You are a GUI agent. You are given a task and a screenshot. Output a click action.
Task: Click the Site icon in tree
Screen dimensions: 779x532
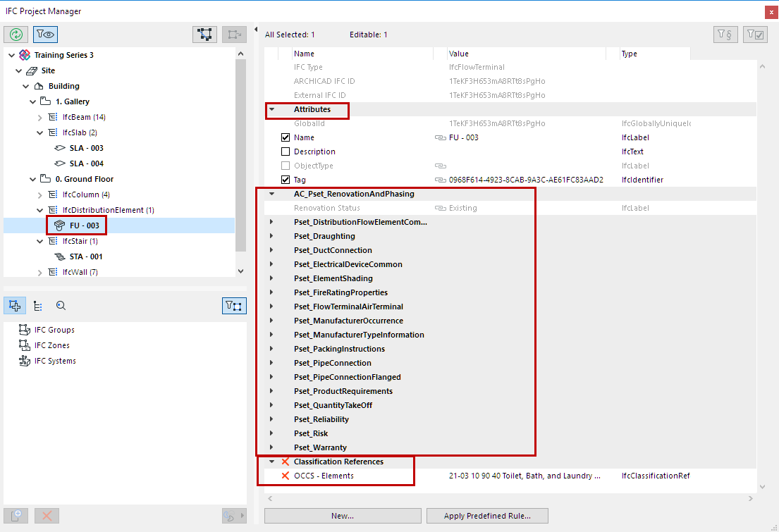coord(32,70)
